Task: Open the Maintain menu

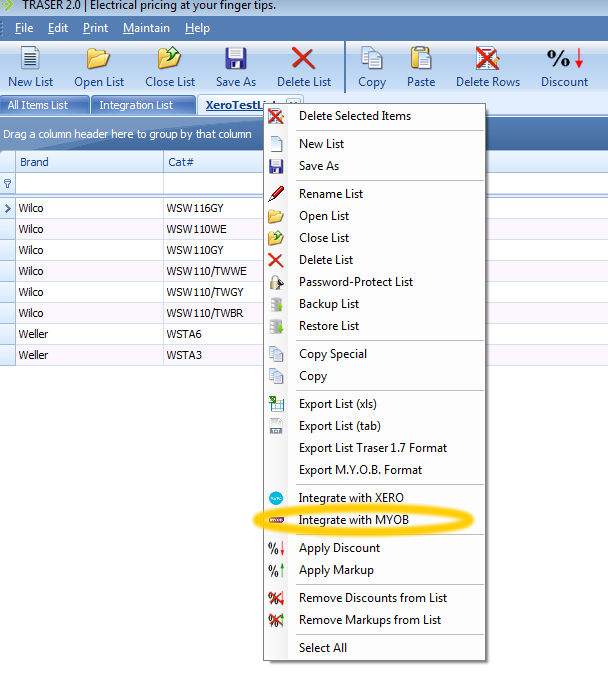Action: [x=146, y=28]
